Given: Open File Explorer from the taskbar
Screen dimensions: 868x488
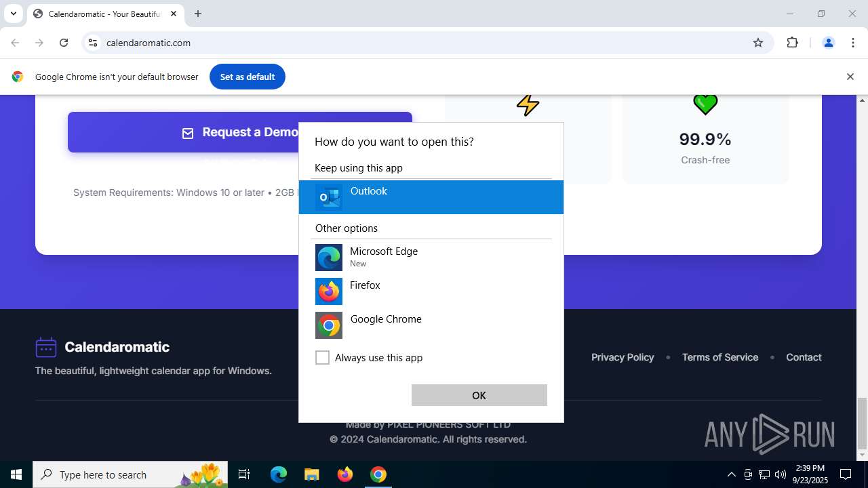Looking at the screenshot, I should point(311,474).
